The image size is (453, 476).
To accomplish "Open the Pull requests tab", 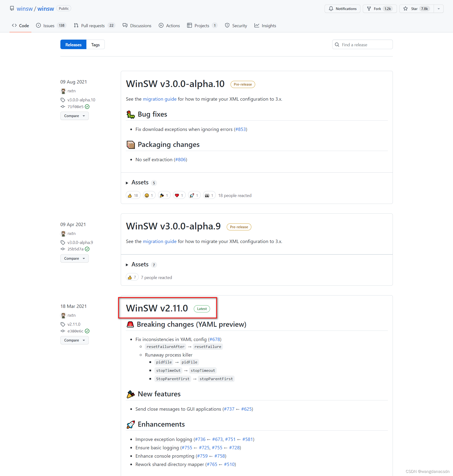I will tap(93, 25).
